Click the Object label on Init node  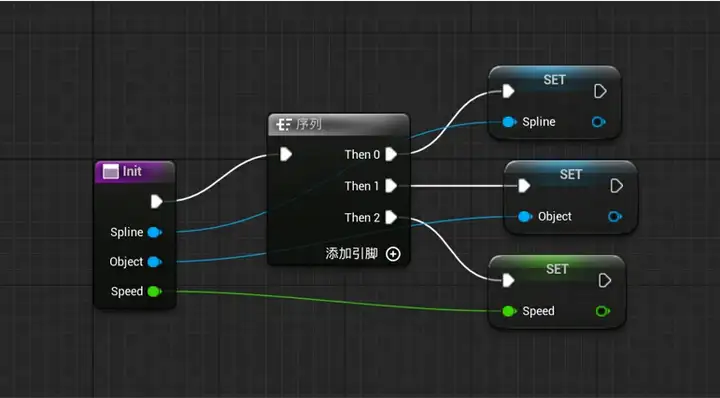point(126,262)
